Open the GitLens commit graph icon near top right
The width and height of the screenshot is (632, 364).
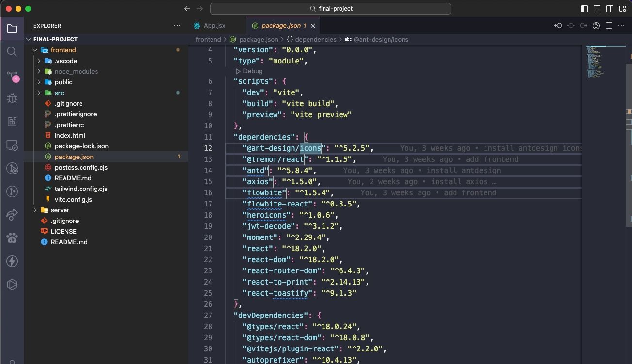point(596,25)
